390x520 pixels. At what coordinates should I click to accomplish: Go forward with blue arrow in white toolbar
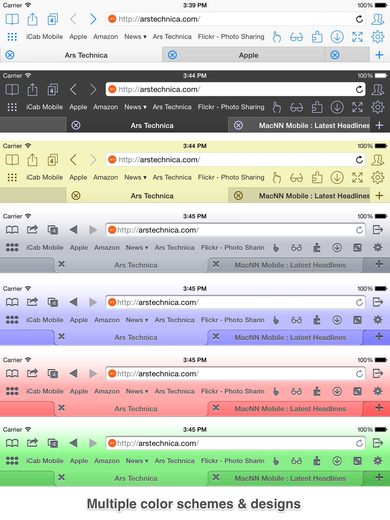[93, 19]
